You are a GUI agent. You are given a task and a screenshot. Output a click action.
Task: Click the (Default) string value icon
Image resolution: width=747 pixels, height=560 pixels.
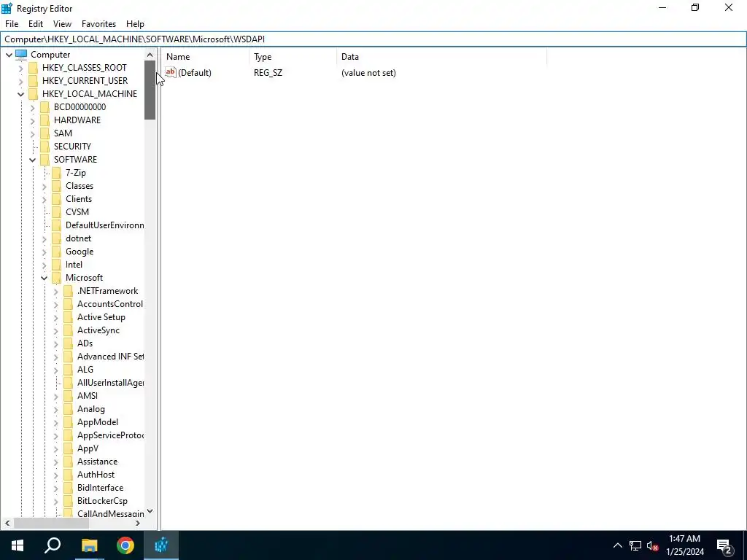coord(171,72)
